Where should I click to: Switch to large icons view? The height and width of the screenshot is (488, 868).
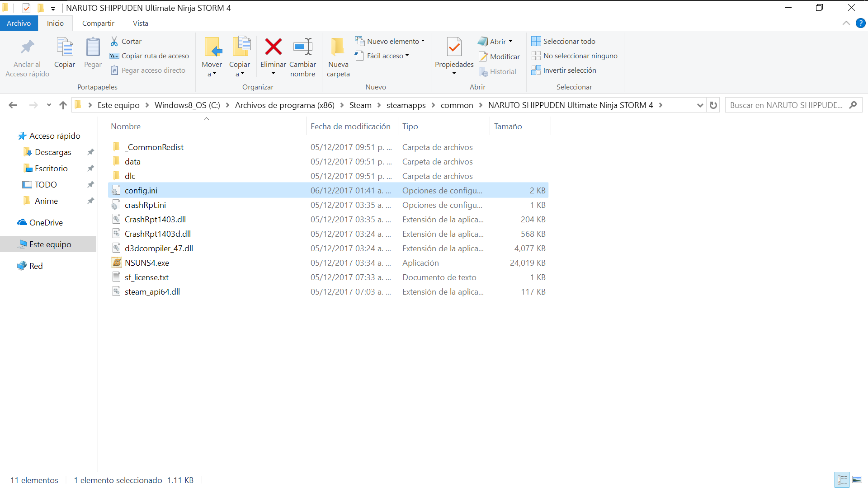pyautogui.click(x=857, y=479)
